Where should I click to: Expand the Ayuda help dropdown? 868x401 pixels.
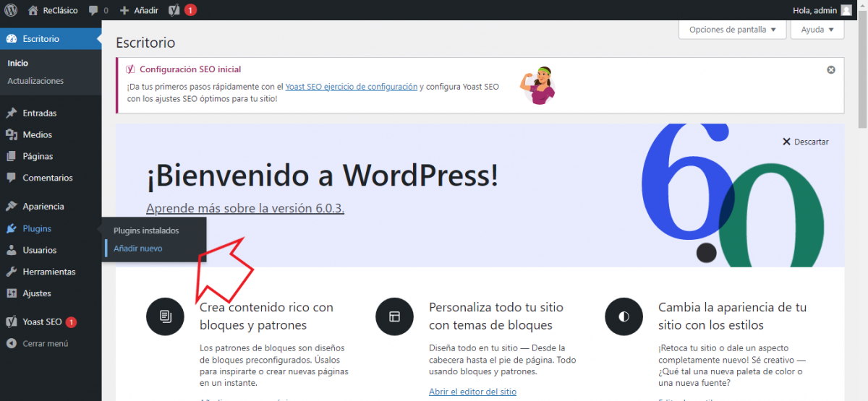[817, 30]
